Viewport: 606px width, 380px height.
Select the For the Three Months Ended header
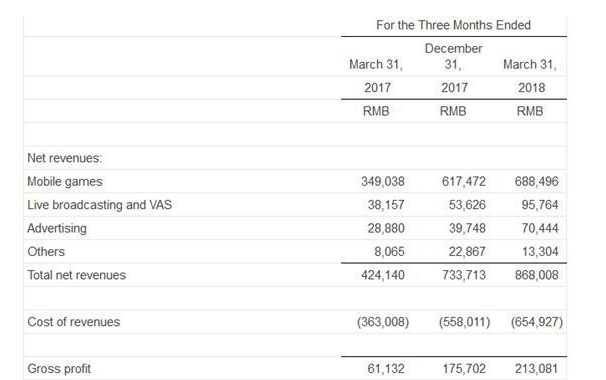coord(453,25)
